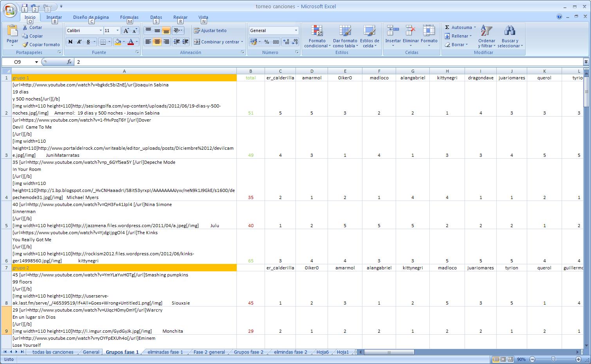
Task: Toggle bottom vertical alignment
Action: click(166, 30)
